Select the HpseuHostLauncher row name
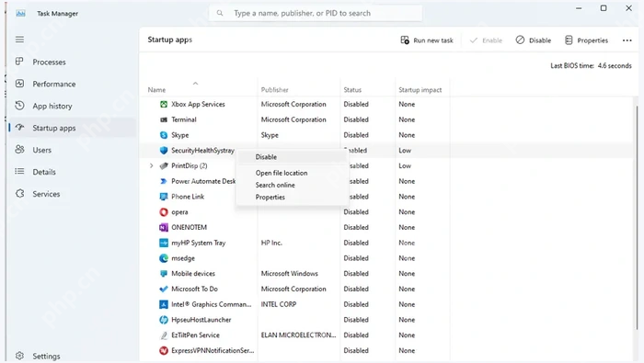 201,320
